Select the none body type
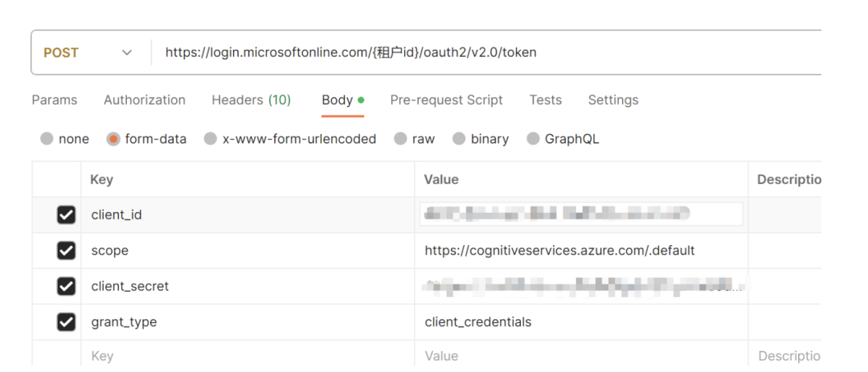The width and height of the screenshot is (868, 372). point(47,139)
